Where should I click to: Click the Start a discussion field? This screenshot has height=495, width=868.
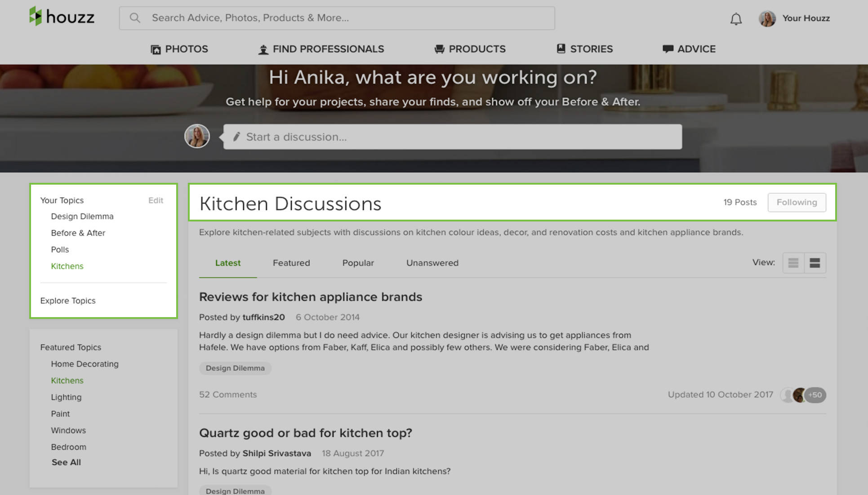(x=452, y=137)
